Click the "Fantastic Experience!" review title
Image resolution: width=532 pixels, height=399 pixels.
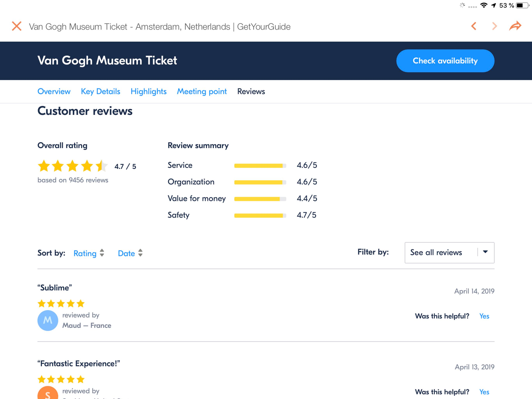pyautogui.click(x=79, y=363)
